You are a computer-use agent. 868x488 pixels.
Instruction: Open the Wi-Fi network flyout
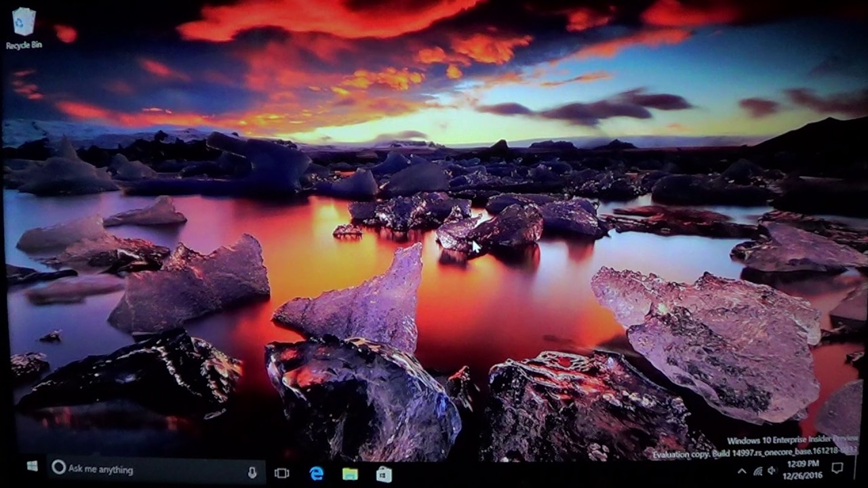757,470
